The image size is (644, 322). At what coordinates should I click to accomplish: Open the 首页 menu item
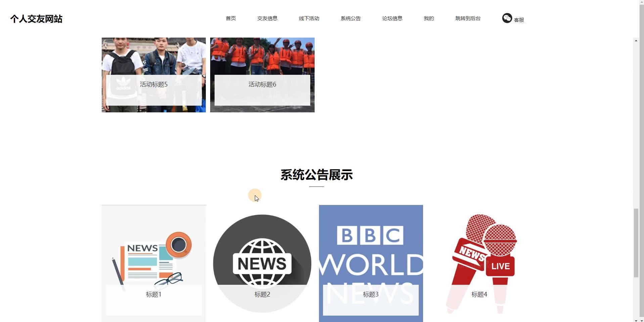[231, 18]
